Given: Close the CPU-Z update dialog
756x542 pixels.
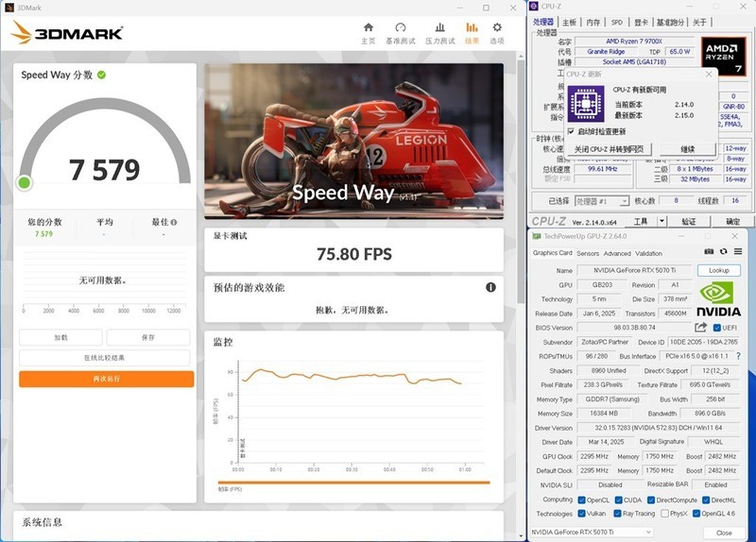Looking at the screenshot, I should [x=708, y=75].
